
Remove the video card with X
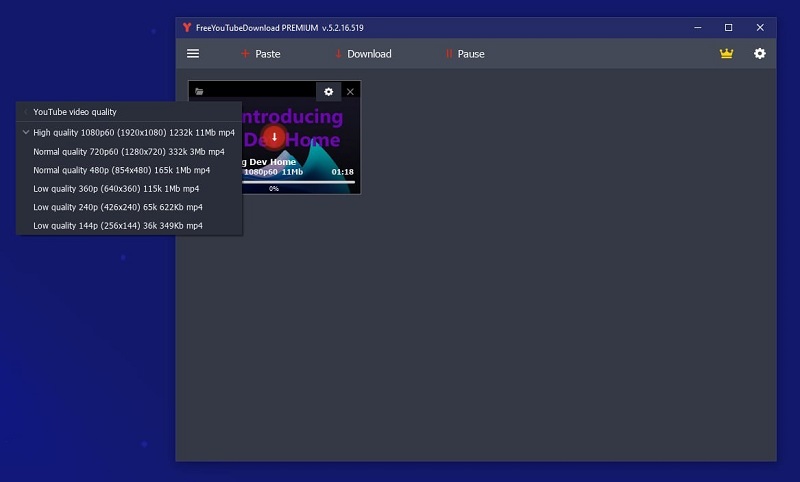(x=350, y=92)
